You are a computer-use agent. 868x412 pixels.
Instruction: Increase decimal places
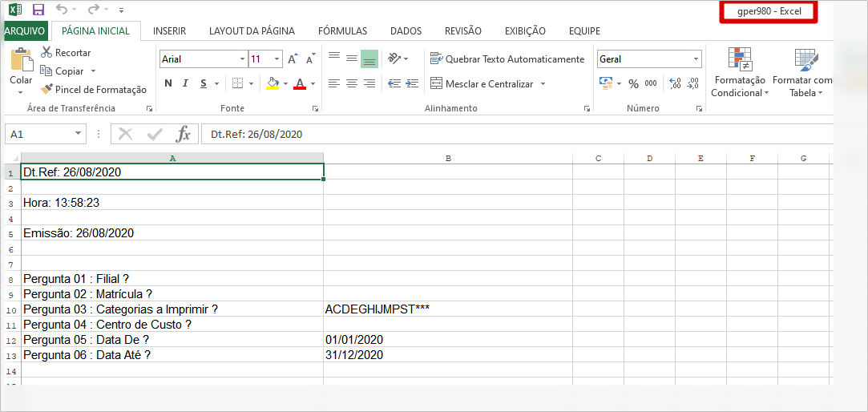pyautogui.click(x=676, y=83)
